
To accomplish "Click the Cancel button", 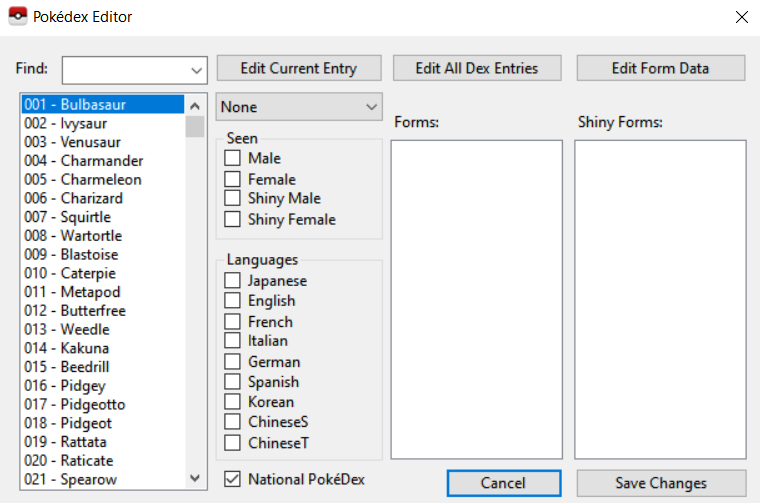I will [504, 483].
